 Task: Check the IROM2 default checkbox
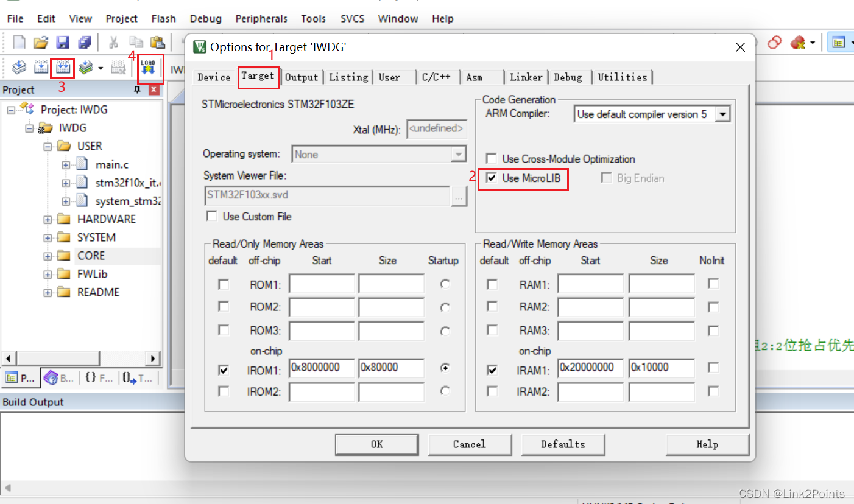click(x=224, y=391)
